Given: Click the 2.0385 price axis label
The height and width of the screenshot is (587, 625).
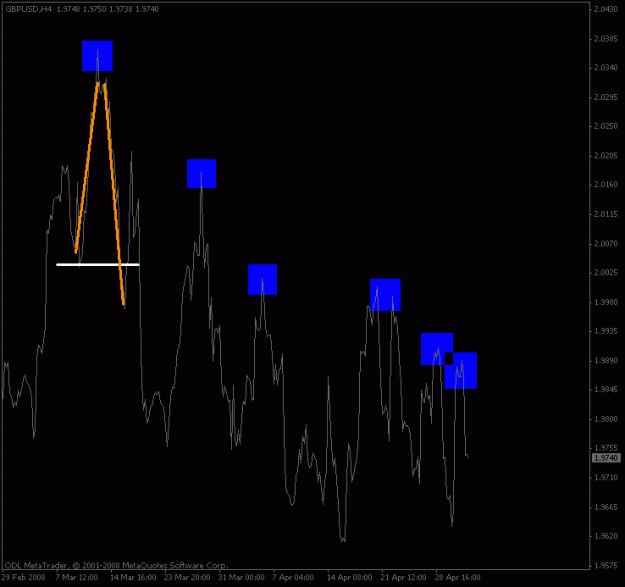Looking at the screenshot, I should (x=605, y=39).
